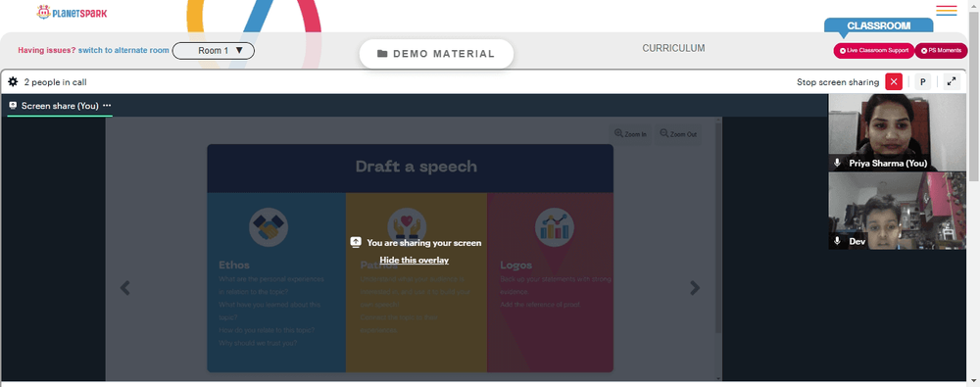The width and height of the screenshot is (980, 387).
Task: Open call settings gear icon
Action: (x=13, y=82)
